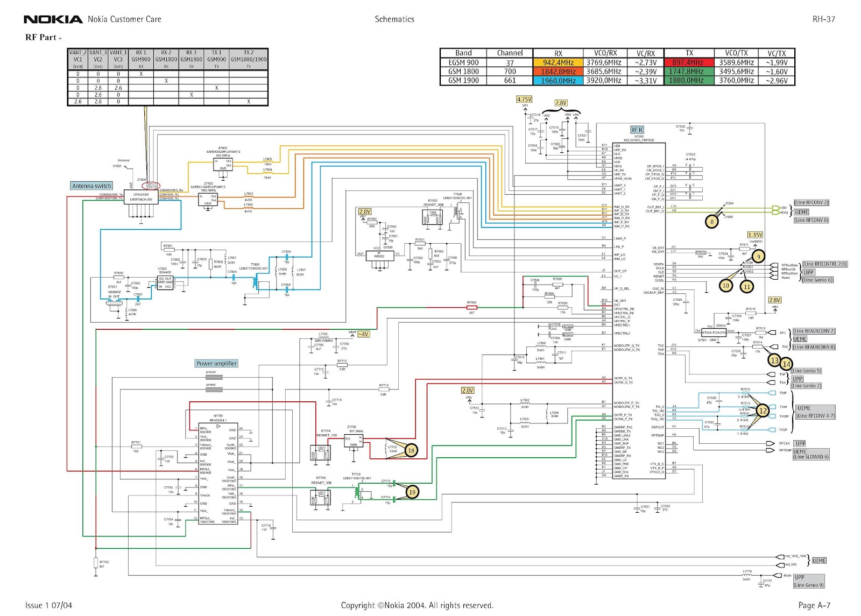Click the '(Line RFCONV 0)' label
The image size is (861, 616).
click(x=811, y=220)
